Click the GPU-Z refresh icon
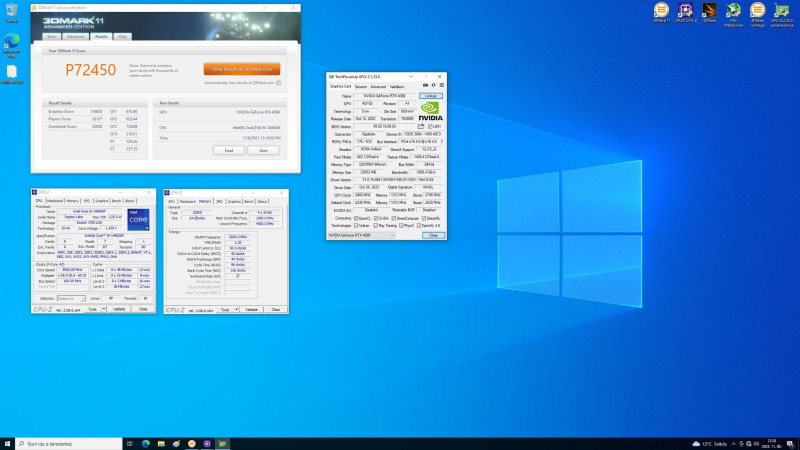The height and width of the screenshot is (450, 800). click(434, 86)
